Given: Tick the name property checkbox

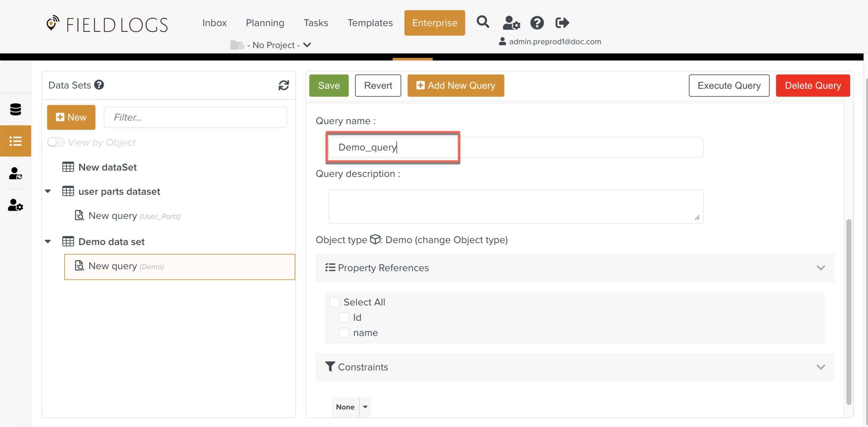Looking at the screenshot, I should 344,333.
